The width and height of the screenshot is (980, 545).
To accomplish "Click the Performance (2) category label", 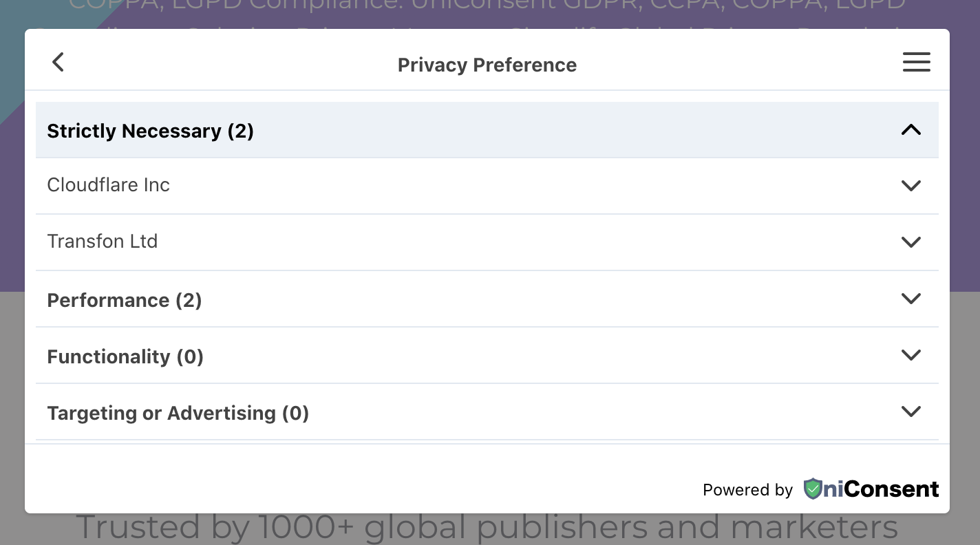I will [x=124, y=300].
